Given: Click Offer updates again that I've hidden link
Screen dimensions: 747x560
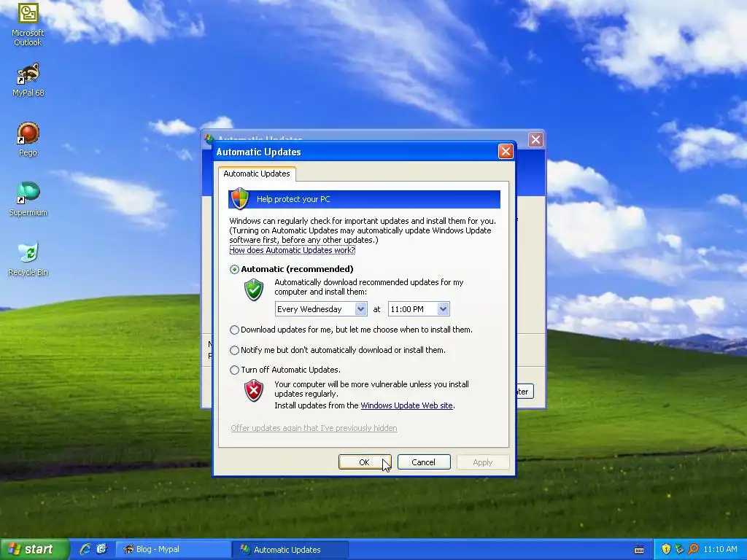Looking at the screenshot, I should point(314,428).
